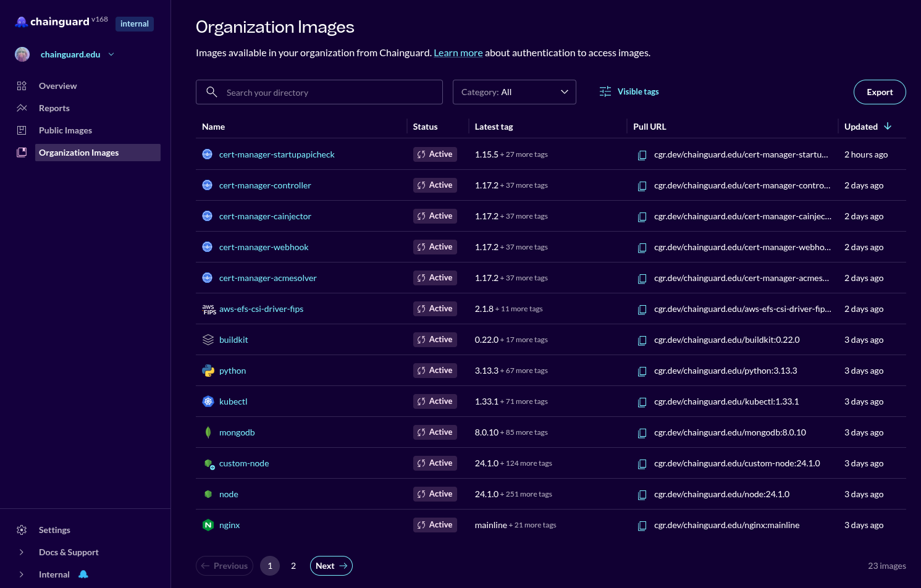Viewport: 921px width, 588px height.
Task: Click the chainguard octopus logo
Action: pos(21,21)
